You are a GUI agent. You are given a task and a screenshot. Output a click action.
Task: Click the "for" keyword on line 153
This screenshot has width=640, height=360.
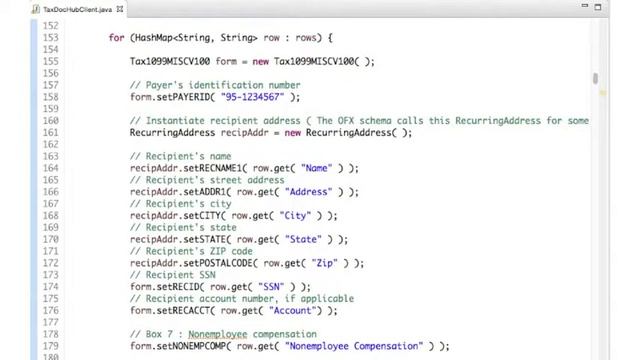point(116,38)
